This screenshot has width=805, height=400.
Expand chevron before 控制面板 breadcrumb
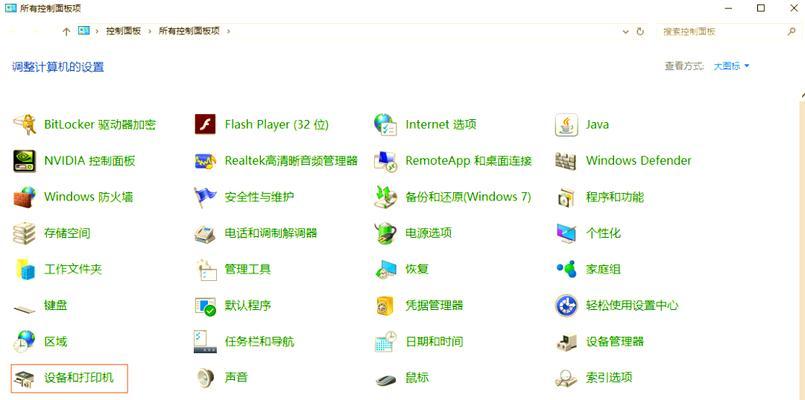(97, 31)
